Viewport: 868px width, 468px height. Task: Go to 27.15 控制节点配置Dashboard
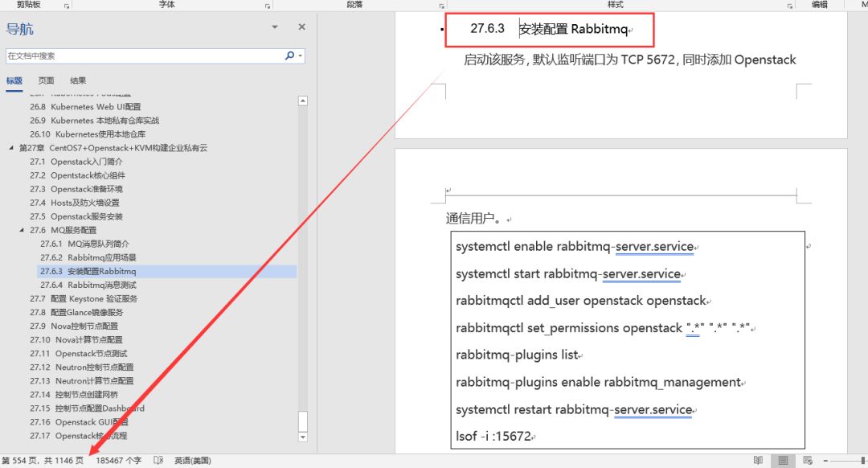87,408
